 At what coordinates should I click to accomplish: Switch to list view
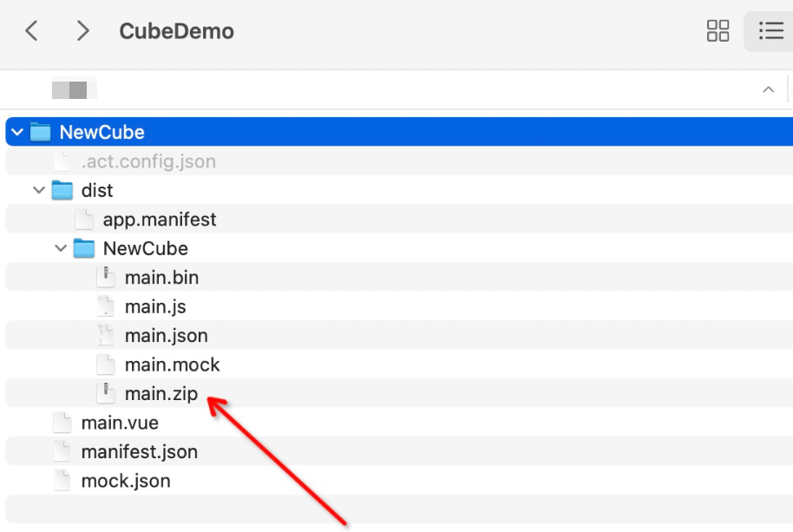click(770, 31)
